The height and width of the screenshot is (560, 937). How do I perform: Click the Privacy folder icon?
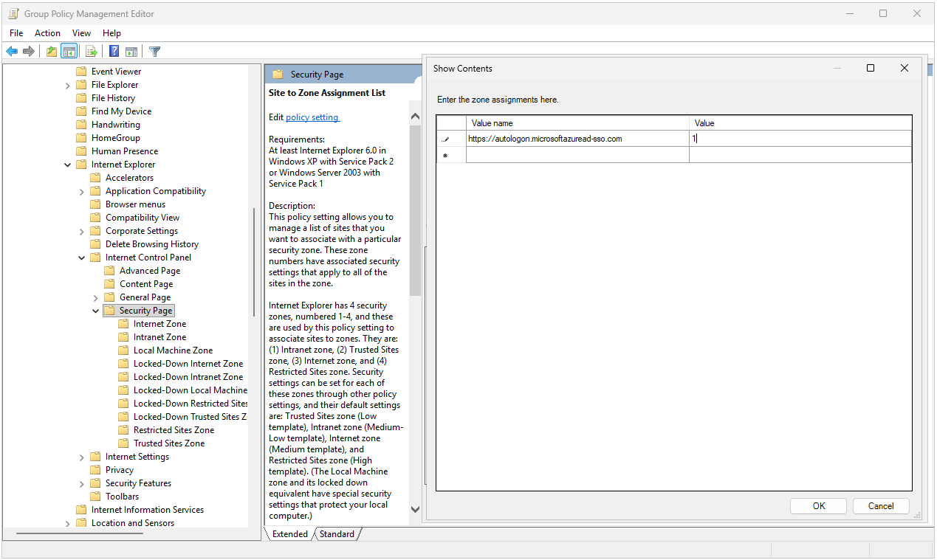[x=95, y=470]
